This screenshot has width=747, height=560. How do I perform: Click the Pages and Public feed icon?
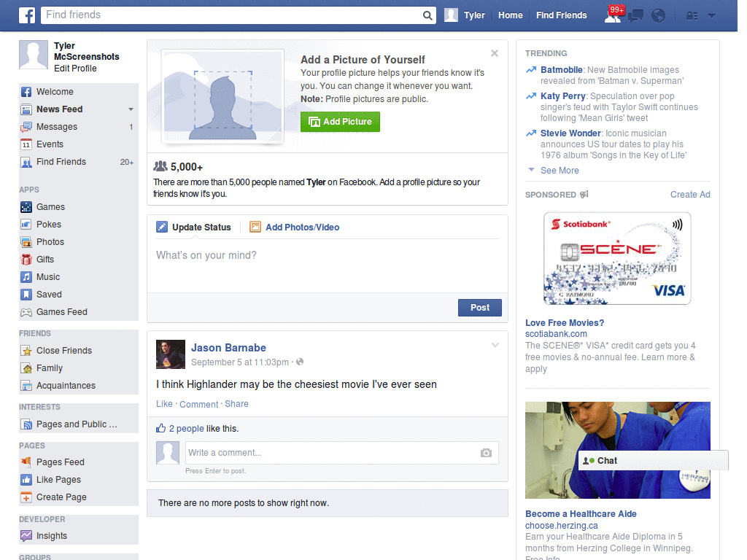pyautogui.click(x=26, y=424)
